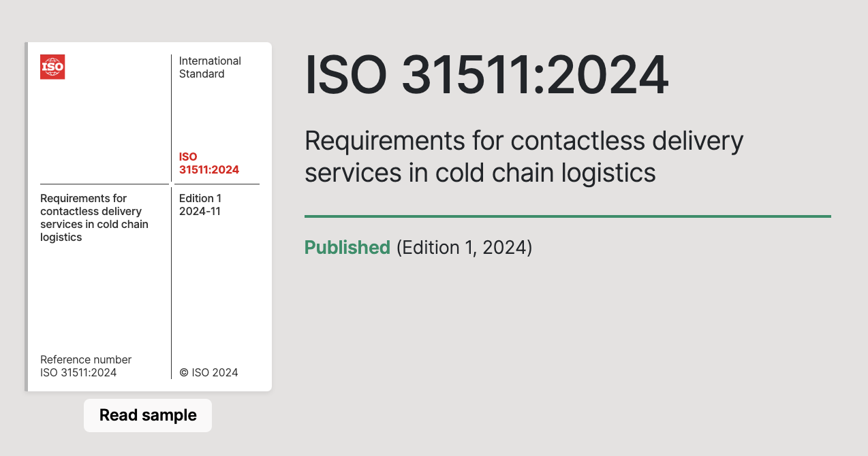This screenshot has height=456, width=868.
Task: Select the red ISO 31511:2024 cover text
Action: [208, 163]
